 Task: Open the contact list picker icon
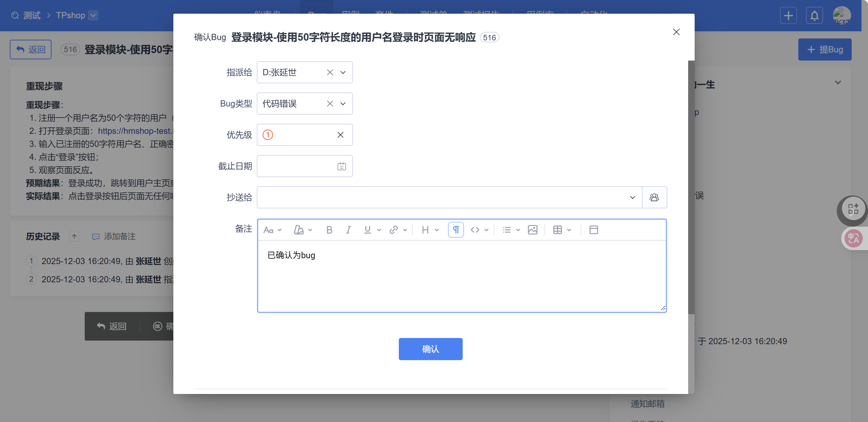click(x=654, y=198)
